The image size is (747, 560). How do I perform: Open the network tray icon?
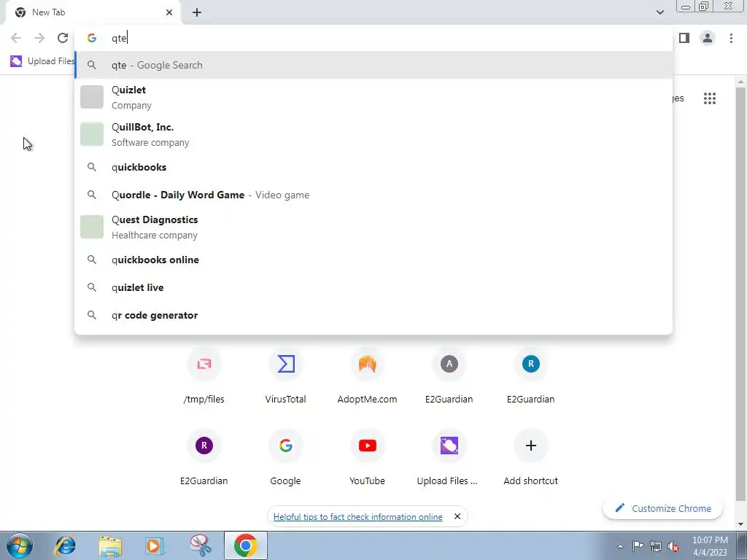tap(656, 546)
